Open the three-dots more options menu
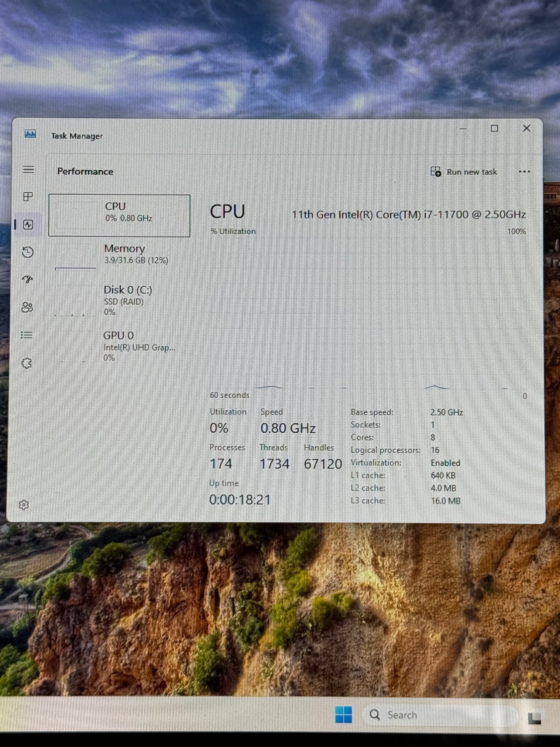560x747 pixels. pos(524,172)
